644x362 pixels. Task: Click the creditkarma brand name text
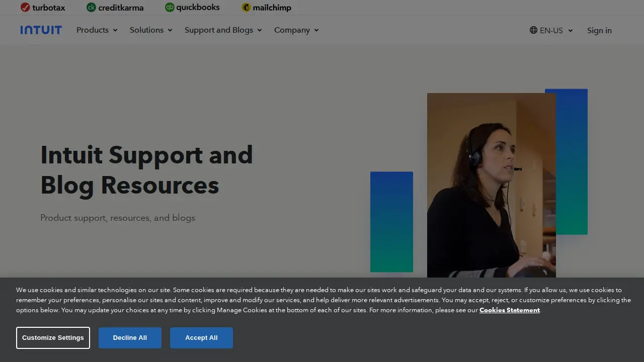pyautogui.click(x=121, y=8)
